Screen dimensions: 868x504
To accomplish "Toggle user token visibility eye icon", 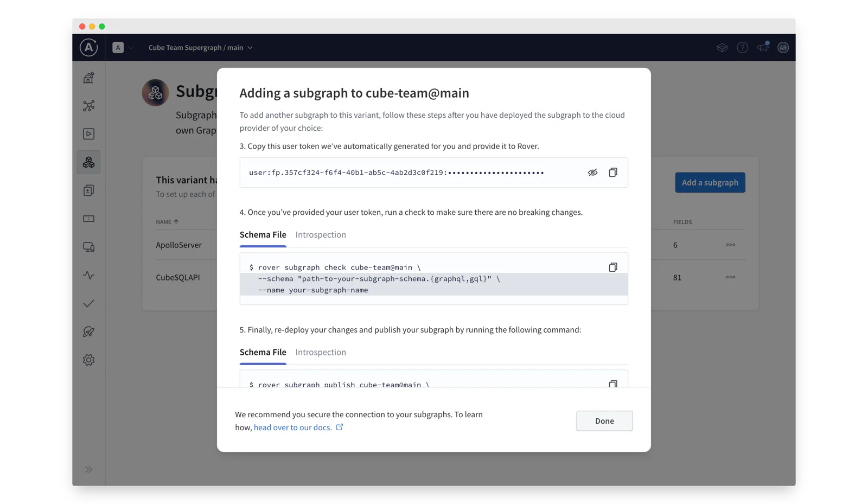I will coord(592,173).
